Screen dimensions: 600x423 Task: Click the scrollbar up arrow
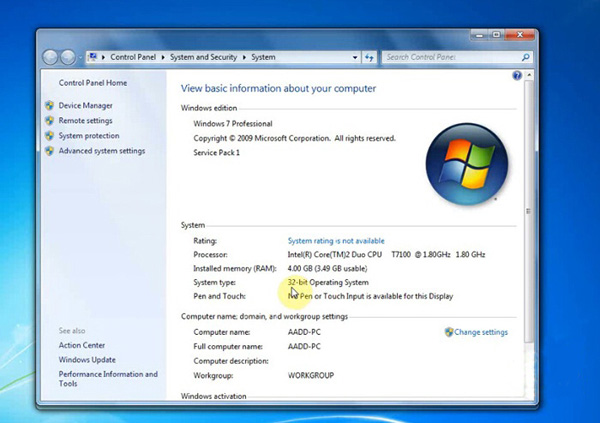529,75
